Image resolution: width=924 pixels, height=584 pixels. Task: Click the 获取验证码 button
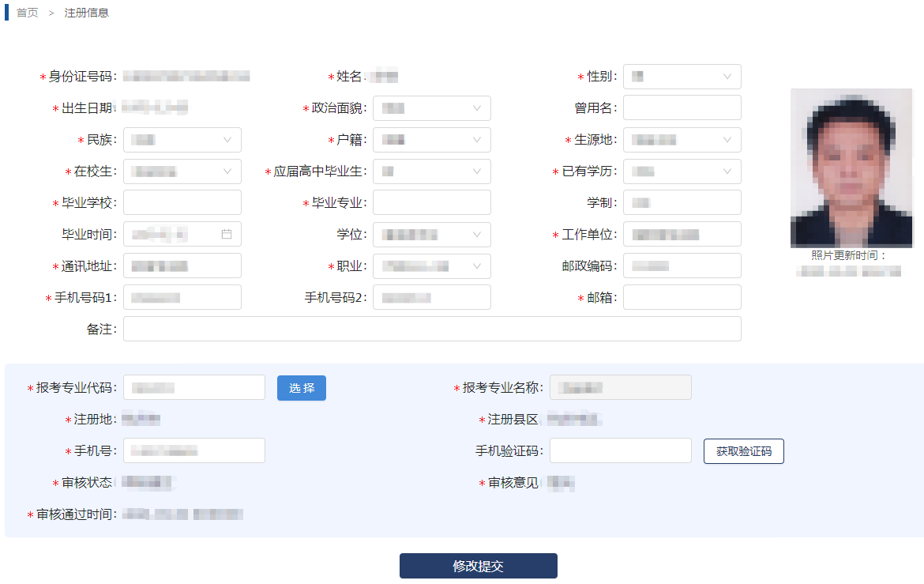[x=743, y=450]
